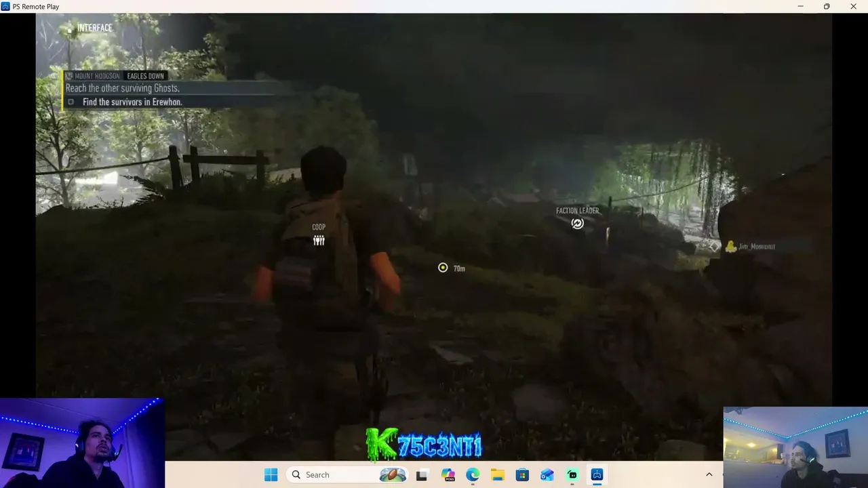
Task: Click the right webcam overlay
Action: [795, 447]
